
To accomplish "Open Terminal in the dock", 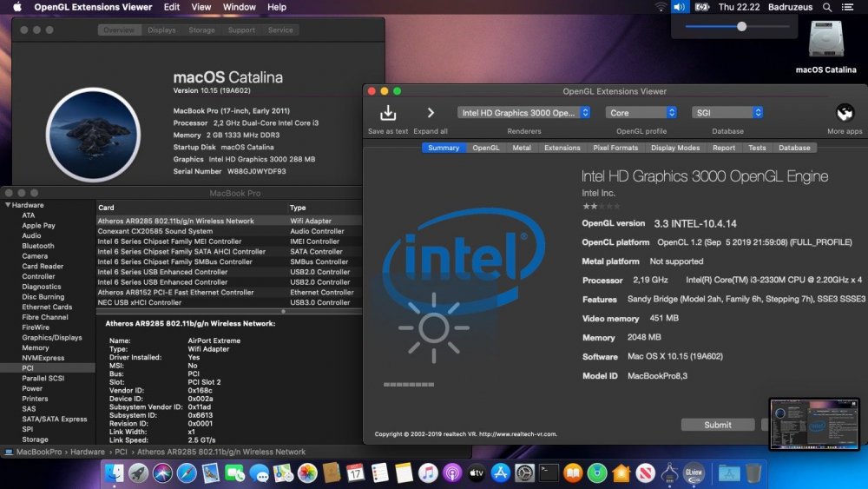I will tap(549, 473).
